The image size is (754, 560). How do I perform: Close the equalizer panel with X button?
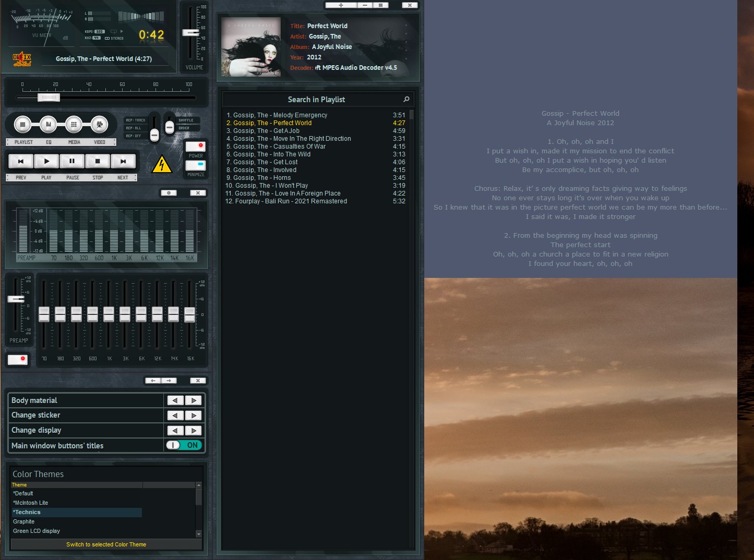(198, 193)
